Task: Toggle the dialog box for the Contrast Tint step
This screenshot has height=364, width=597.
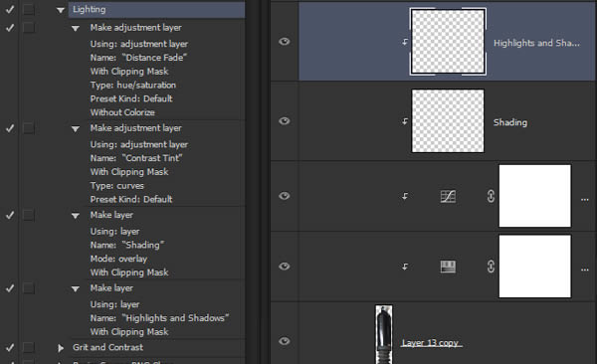Action: click(x=29, y=128)
